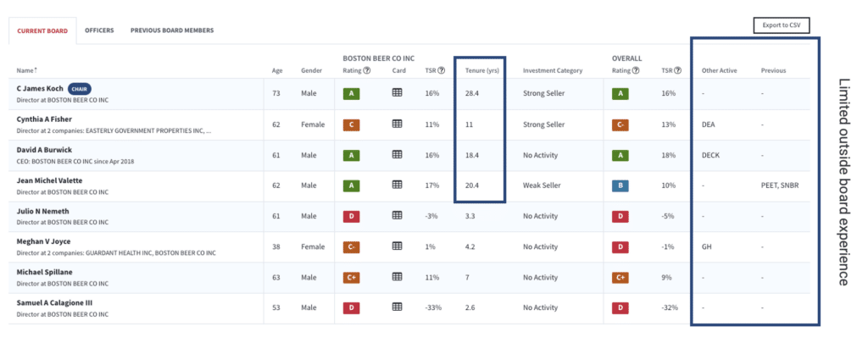Click Cynthia A Fisher's Boston Beer C rating badge
This screenshot has width=868, height=343.
pos(352,124)
